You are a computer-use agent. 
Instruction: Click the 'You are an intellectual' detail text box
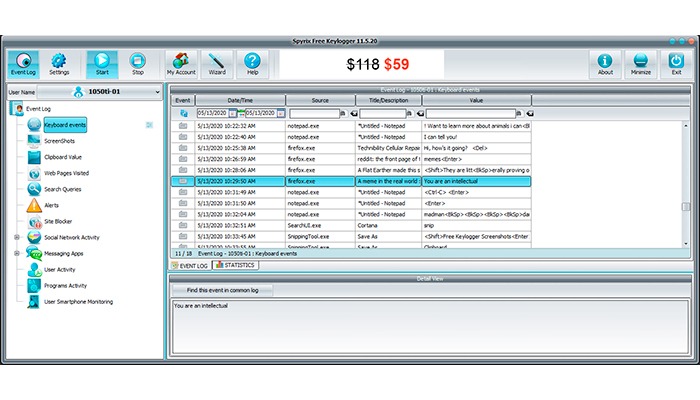430,327
